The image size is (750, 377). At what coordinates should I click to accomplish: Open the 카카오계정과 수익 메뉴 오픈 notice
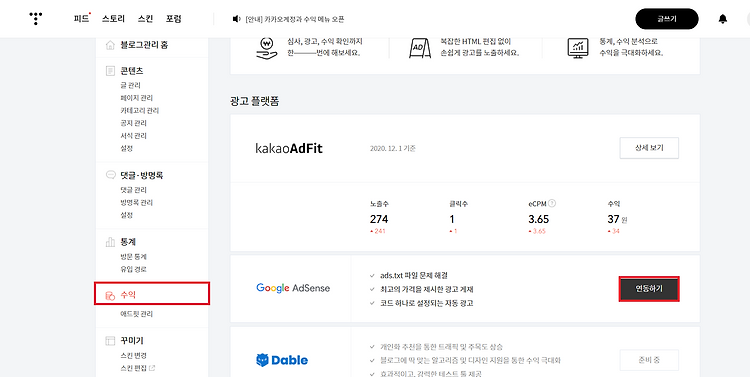point(294,19)
